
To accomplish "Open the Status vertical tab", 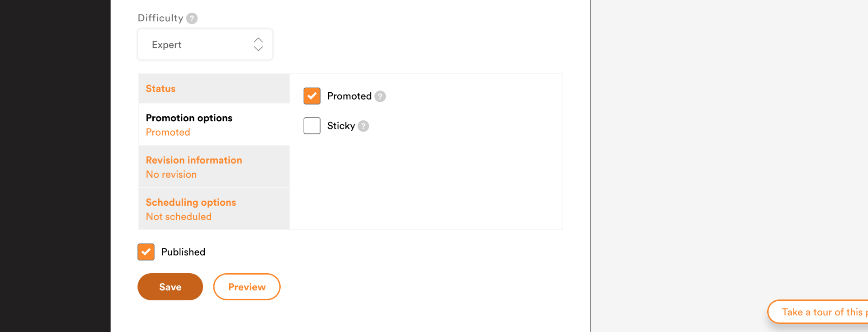I will (x=160, y=89).
